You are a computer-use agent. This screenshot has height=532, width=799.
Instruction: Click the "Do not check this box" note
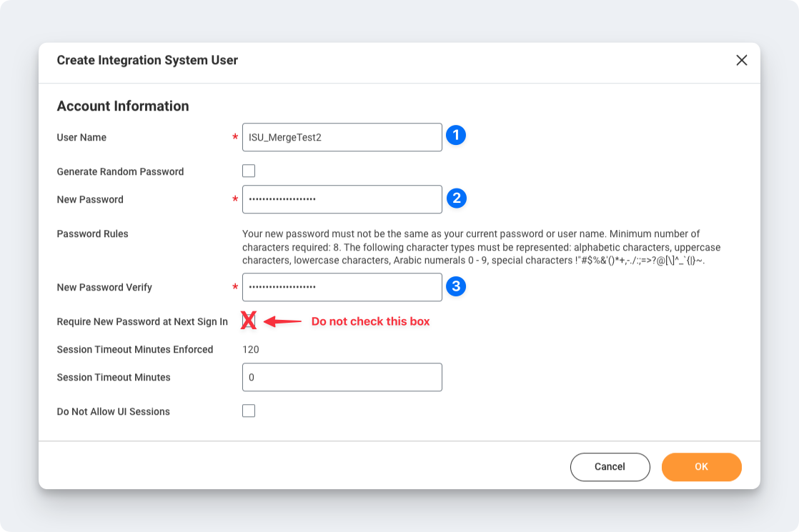pos(370,321)
